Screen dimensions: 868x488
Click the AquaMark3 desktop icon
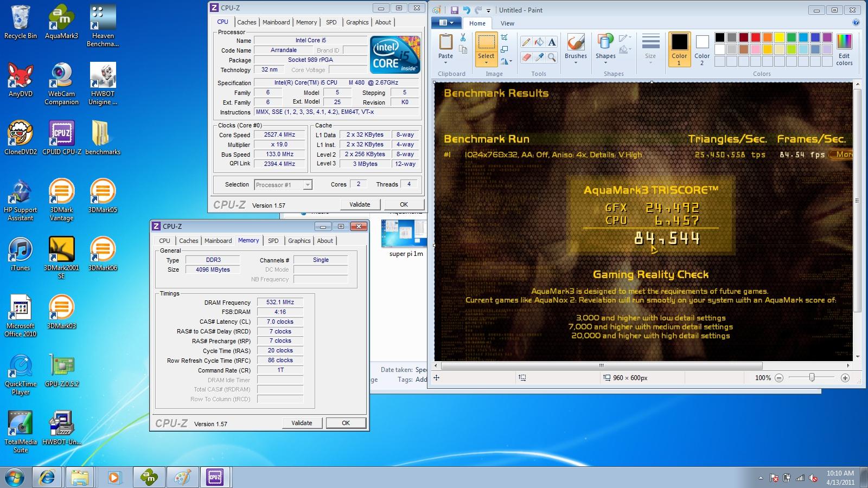(x=61, y=23)
